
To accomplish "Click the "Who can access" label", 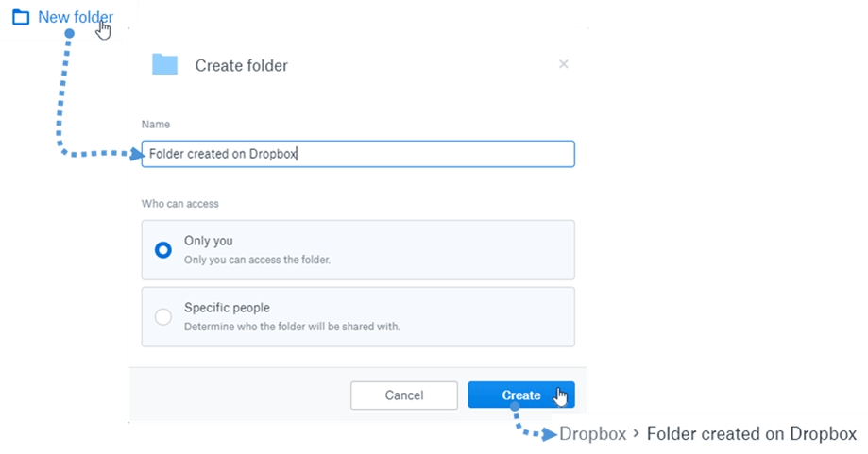I will [179, 203].
